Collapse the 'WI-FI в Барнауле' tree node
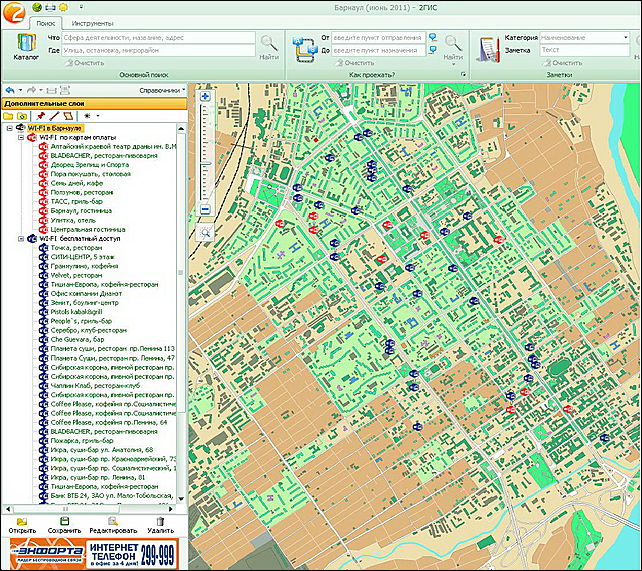This screenshot has width=642, height=571. [8, 128]
